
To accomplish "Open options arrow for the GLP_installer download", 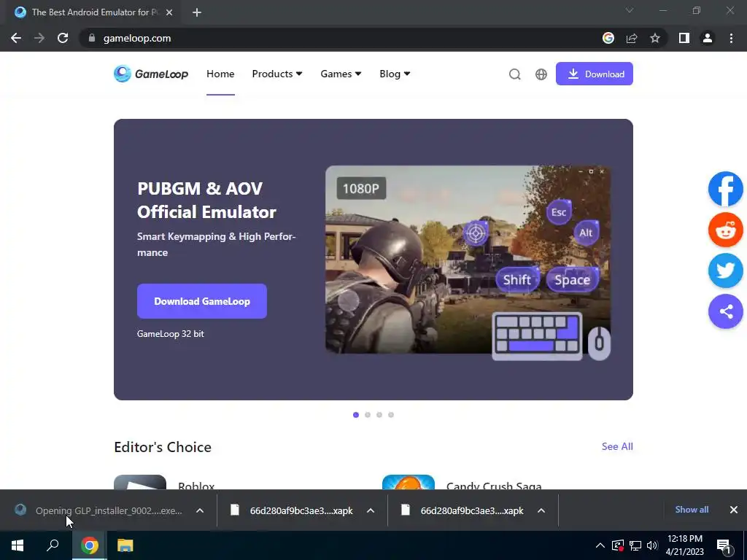I will tap(200, 510).
